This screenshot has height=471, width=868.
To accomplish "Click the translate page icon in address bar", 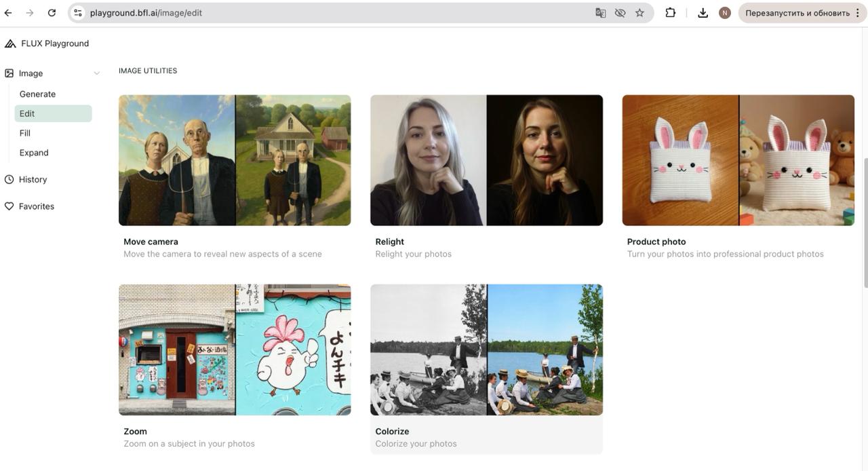I will pos(601,13).
